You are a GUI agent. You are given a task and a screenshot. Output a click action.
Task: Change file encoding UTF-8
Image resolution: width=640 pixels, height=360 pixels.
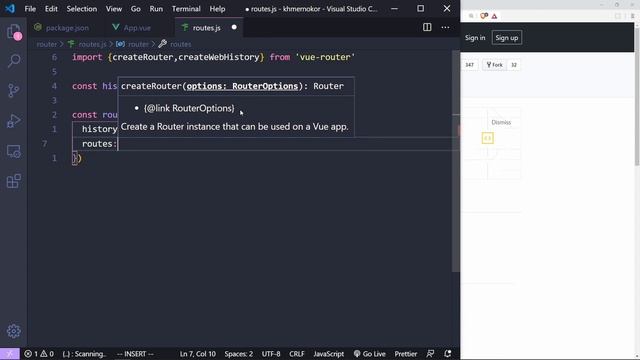click(271, 354)
